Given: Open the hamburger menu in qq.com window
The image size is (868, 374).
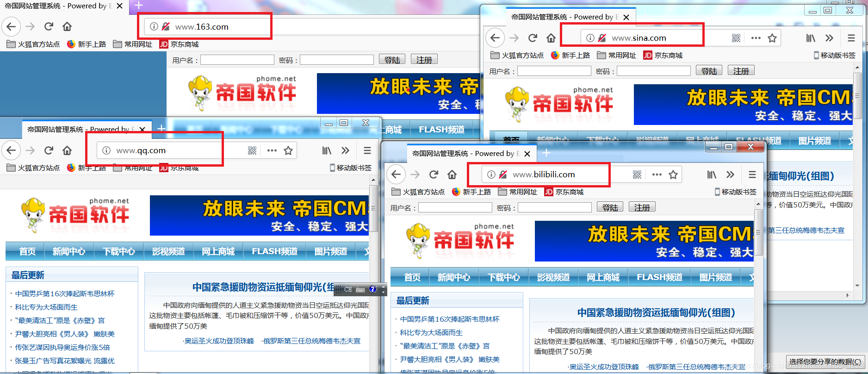Looking at the screenshot, I should [367, 150].
